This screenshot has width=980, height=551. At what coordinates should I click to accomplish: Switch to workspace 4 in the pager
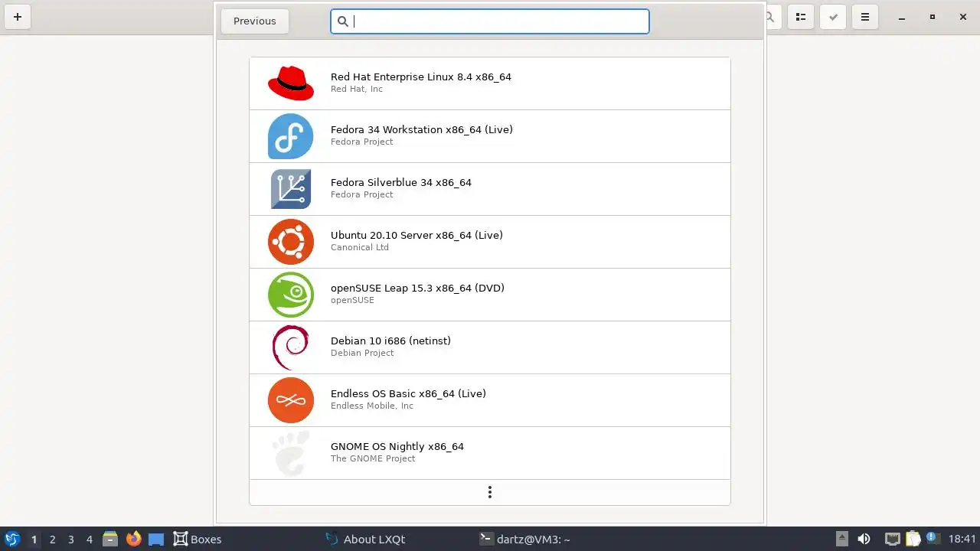(89, 540)
